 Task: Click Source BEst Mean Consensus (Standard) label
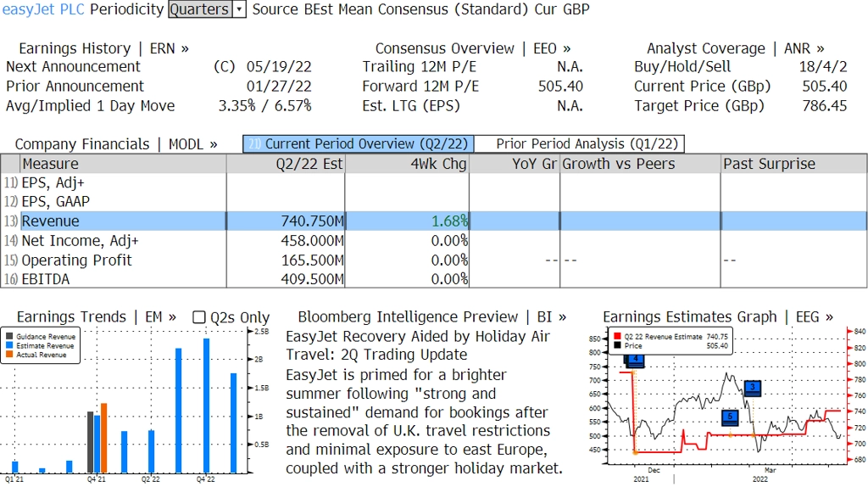click(x=390, y=9)
